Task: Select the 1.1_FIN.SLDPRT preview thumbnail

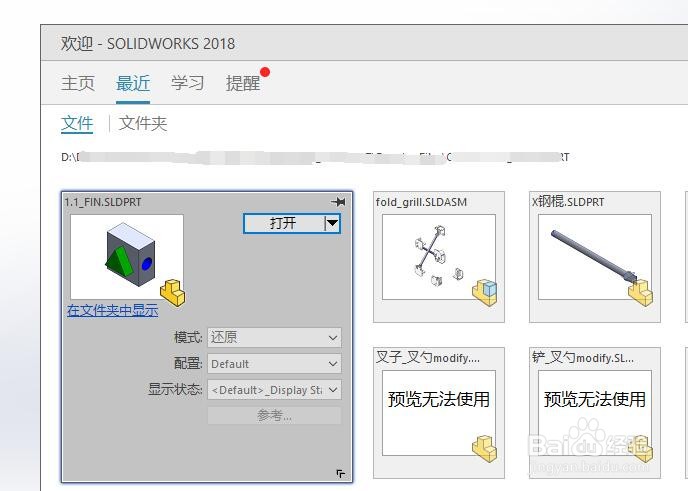Action: coord(127,257)
